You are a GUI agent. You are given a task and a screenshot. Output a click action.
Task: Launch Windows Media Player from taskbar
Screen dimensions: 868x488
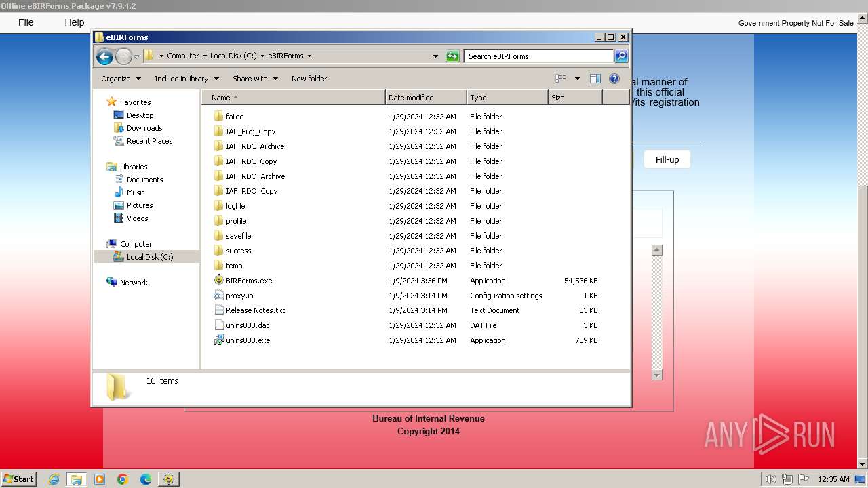[100, 479]
